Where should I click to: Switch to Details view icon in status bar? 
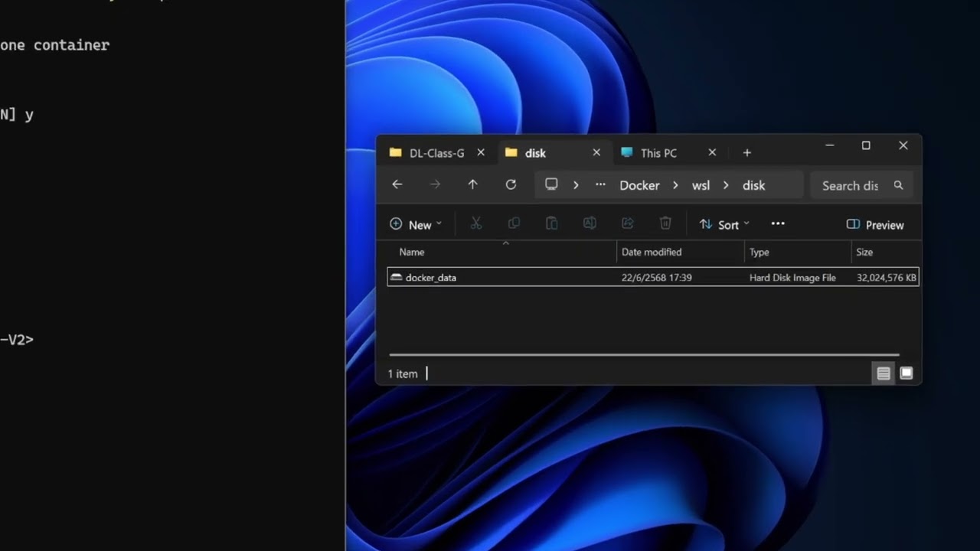[x=884, y=373]
